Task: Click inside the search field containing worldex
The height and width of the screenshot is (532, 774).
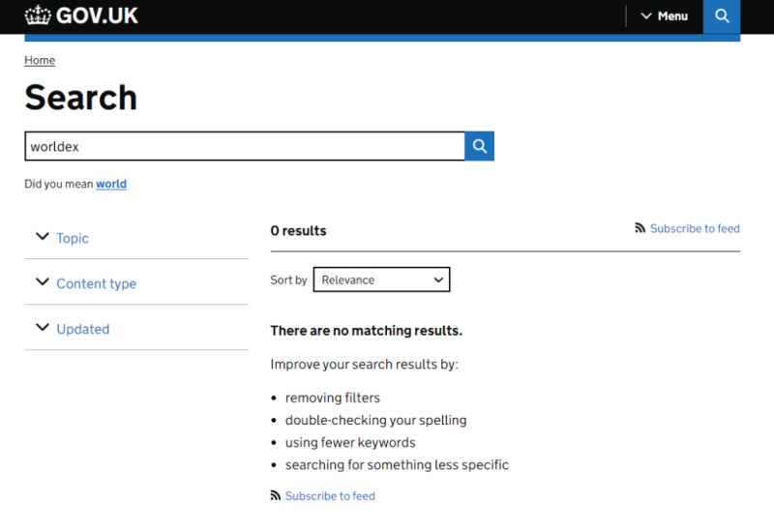Action: click(245, 146)
